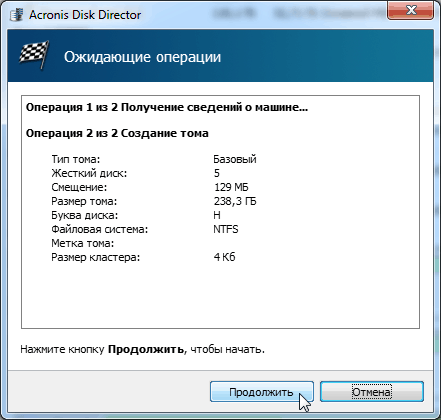441x420 pixels.
Task: Select 'Операция 2 из 2 Создание тома' line
Action: click(117, 133)
